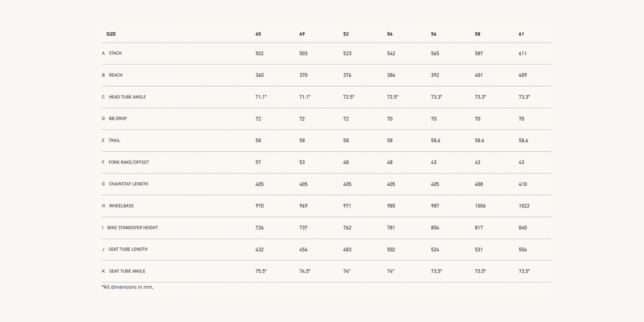Click the WHEELBASE row label

coord(121,206)
